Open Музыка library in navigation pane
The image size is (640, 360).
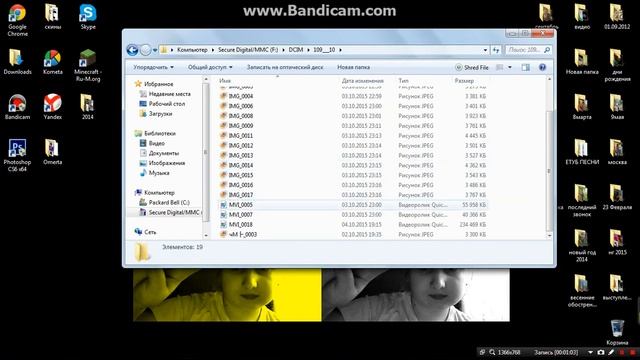point(155,173)
